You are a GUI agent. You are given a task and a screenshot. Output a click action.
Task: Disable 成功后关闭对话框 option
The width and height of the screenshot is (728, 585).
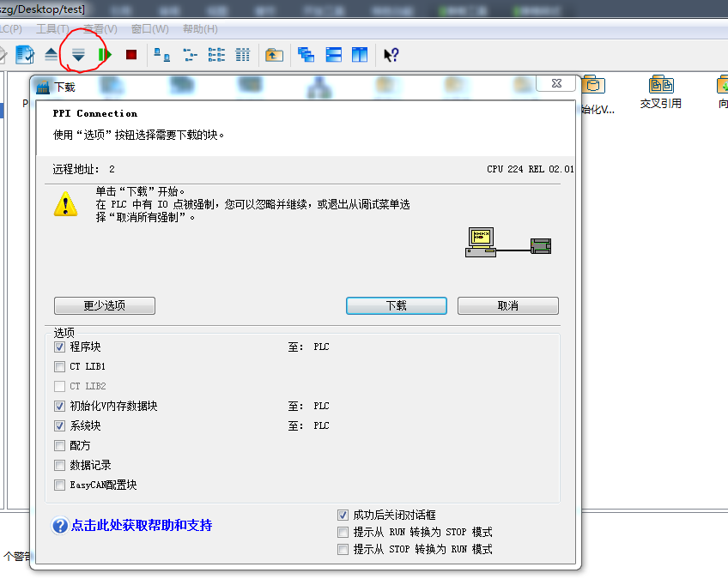(x=342, y=515)
